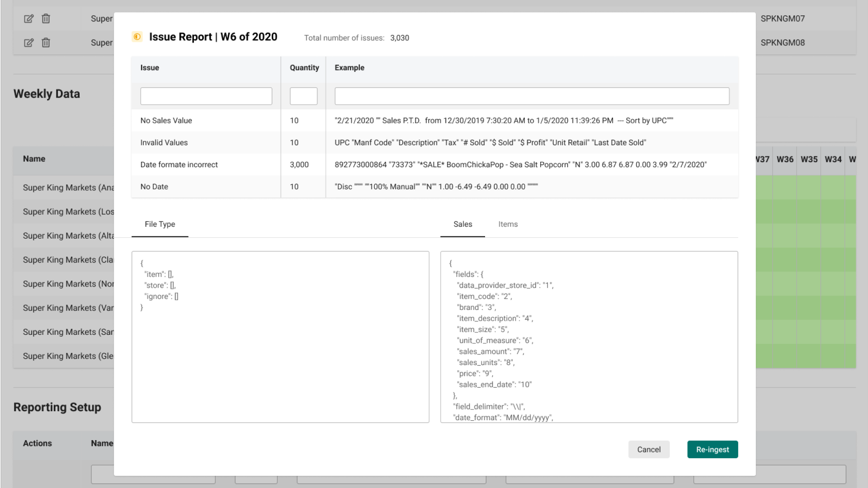Screen dimensions: 868x488
Task: Click the W35 week column header
Action: click(x=809, y=159)
